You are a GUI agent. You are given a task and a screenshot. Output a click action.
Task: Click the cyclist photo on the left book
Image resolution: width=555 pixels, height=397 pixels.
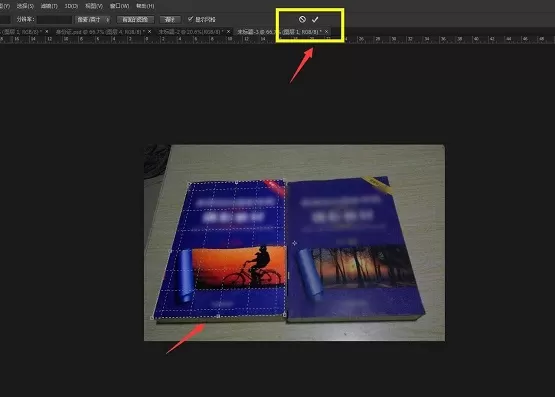(x=239, y=268)
